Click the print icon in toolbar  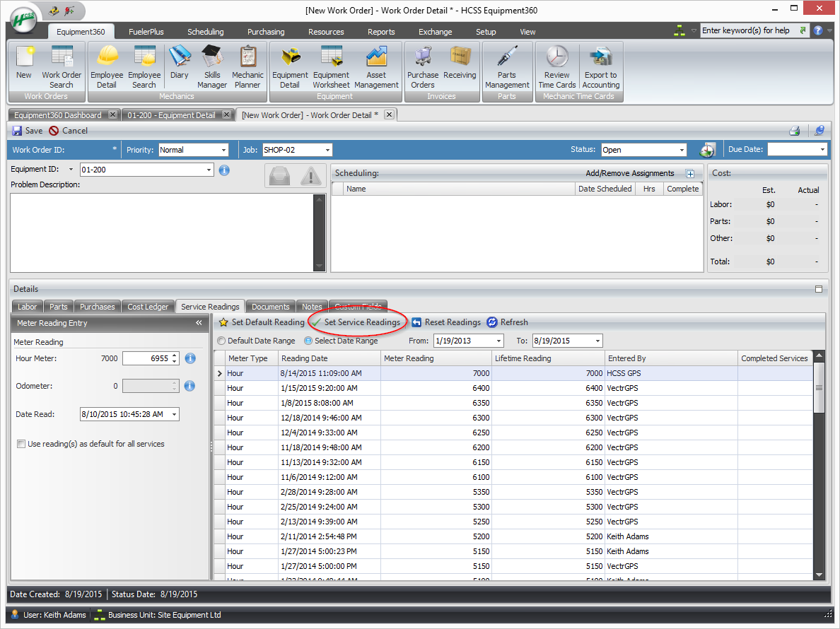coord(795,131)
